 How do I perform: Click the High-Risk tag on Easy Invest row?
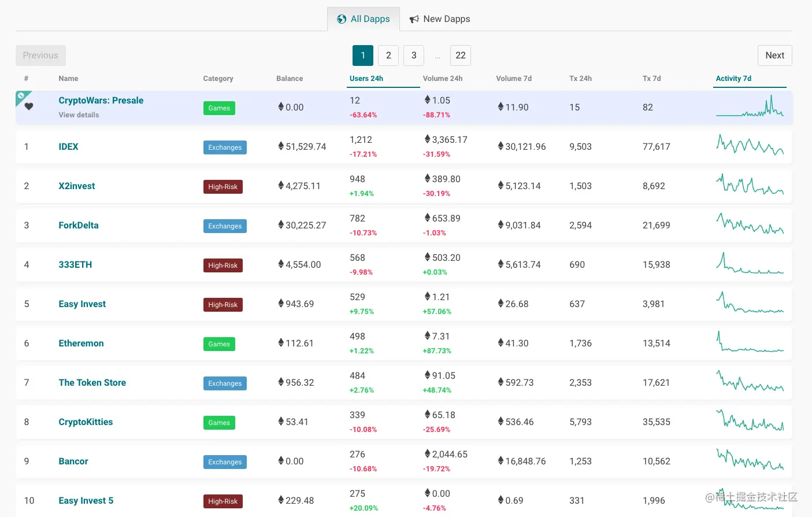(x=223, y=305)
